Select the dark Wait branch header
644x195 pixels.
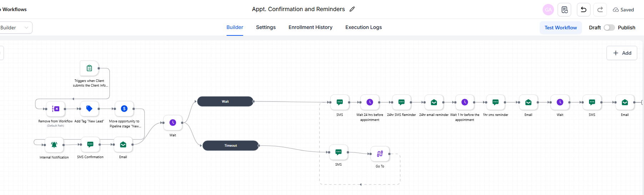pyautogui.click(x=225, y=102)
